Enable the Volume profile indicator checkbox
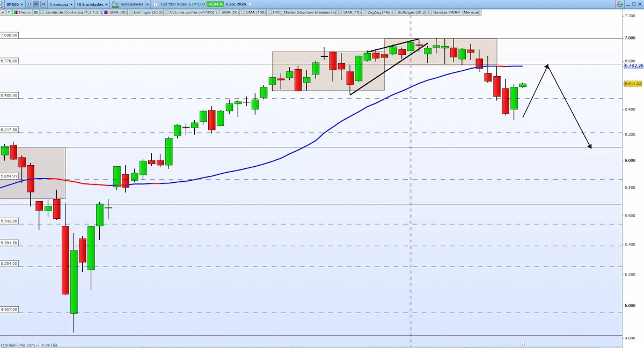The image size is (644, 348). [166, 12]
